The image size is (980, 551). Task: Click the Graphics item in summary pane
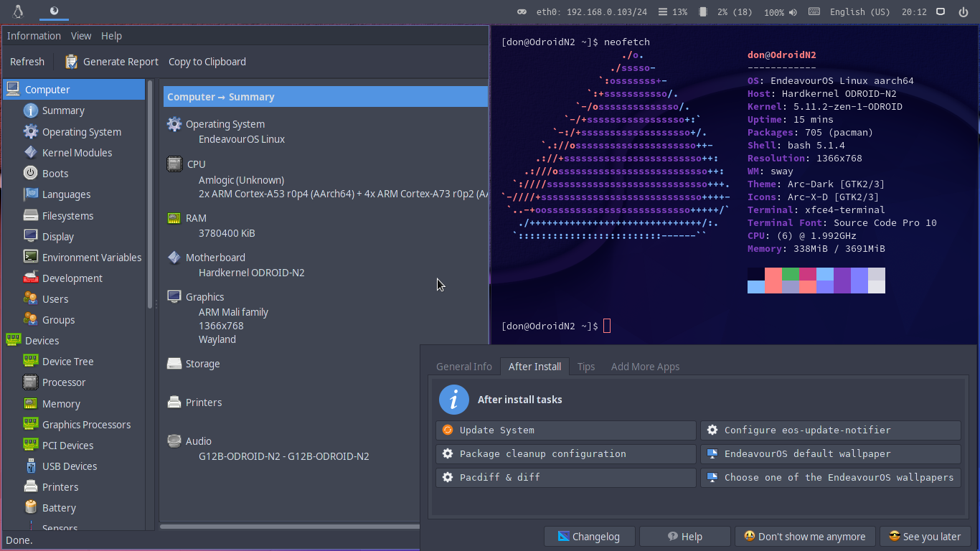click(204, 297)
